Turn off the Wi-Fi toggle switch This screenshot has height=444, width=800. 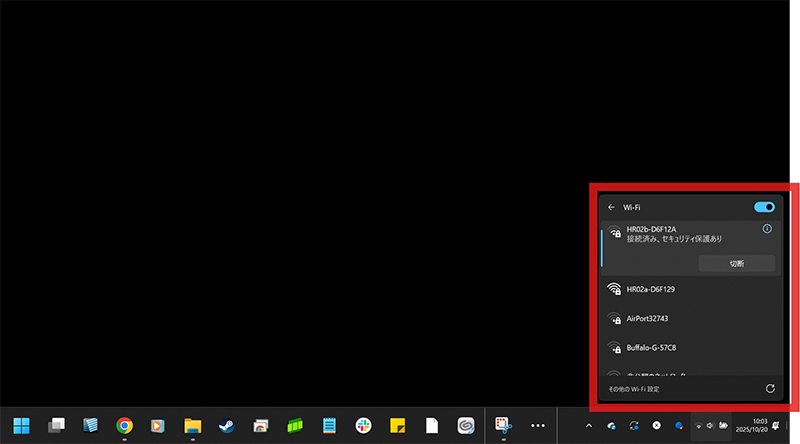764,207
